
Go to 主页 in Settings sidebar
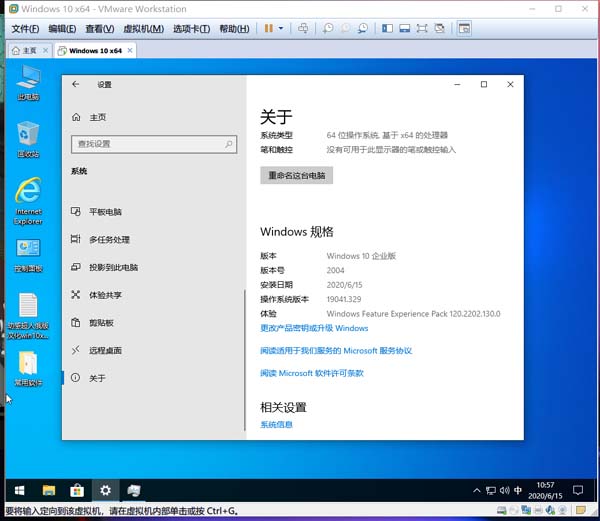pyautogui.click(x=89, y=117)
